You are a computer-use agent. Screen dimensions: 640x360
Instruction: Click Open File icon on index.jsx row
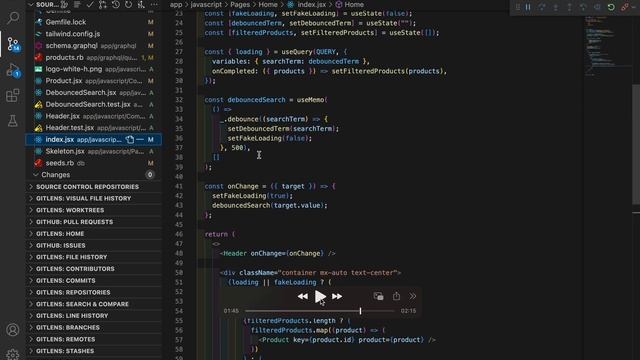tap(130, 140)
